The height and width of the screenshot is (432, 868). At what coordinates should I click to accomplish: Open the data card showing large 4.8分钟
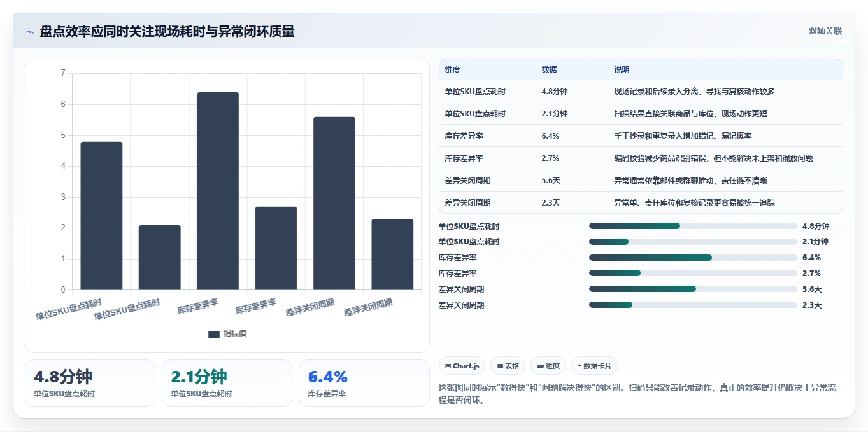[90, 383]
